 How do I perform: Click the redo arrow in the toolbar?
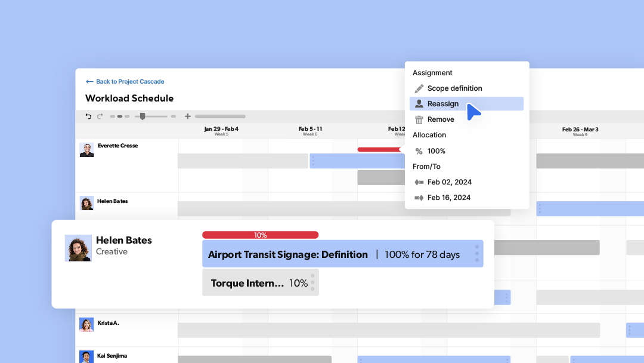100,116
